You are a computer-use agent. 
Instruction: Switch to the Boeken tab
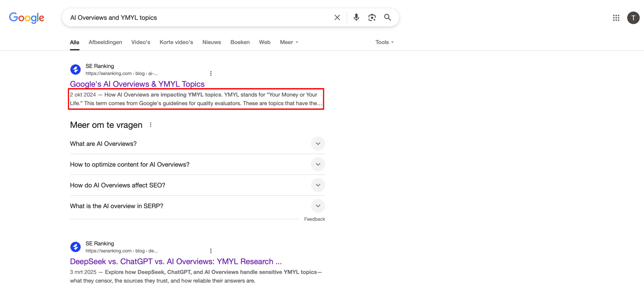point(240,42)
